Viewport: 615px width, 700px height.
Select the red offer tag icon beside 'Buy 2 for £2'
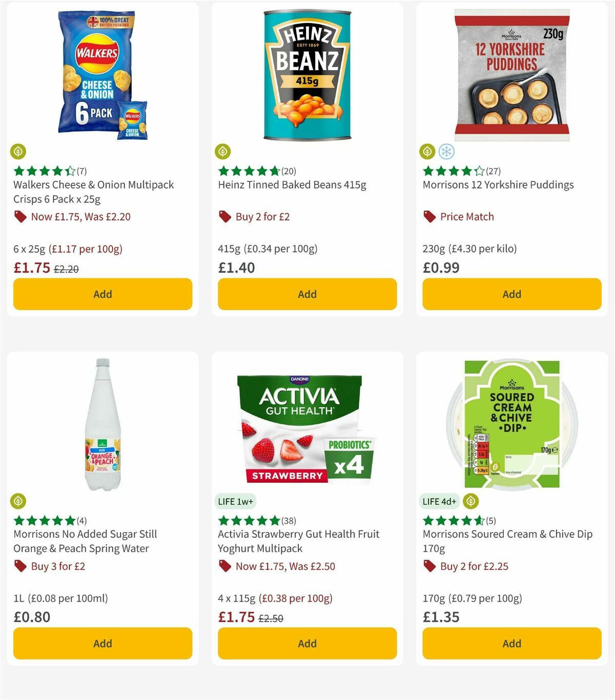click(224, 216)
